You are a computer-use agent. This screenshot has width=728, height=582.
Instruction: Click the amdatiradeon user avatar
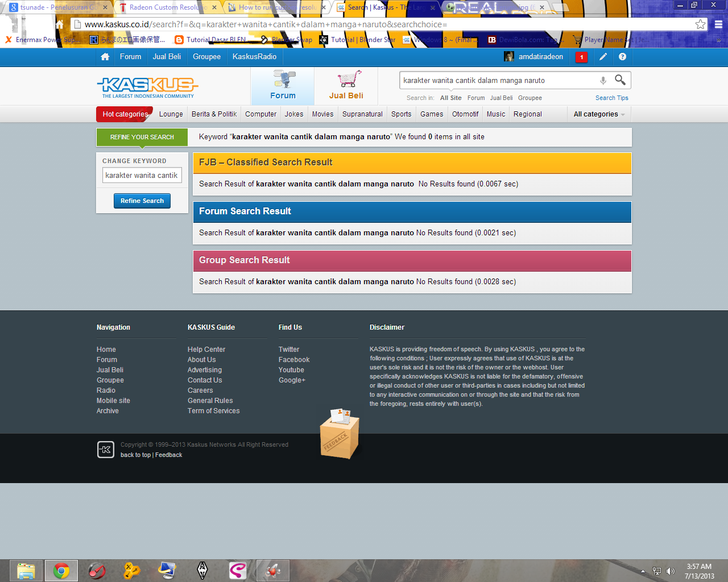pos(509,56)
